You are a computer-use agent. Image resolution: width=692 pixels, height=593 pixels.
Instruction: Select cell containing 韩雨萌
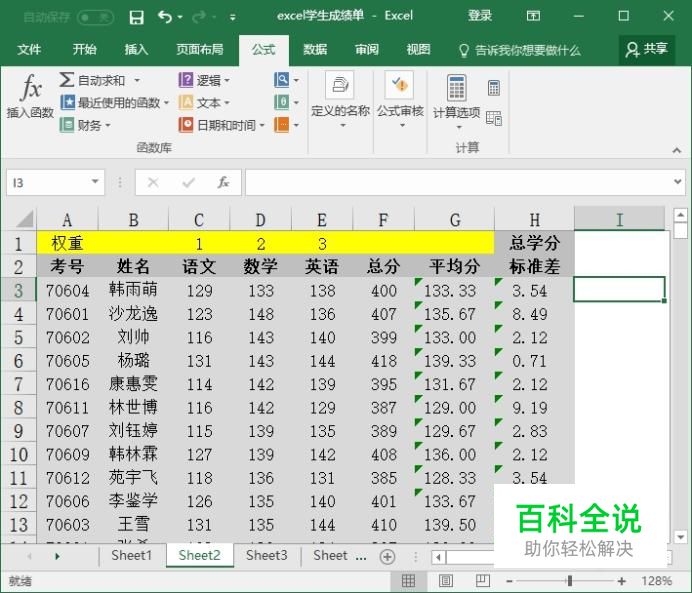133,291
